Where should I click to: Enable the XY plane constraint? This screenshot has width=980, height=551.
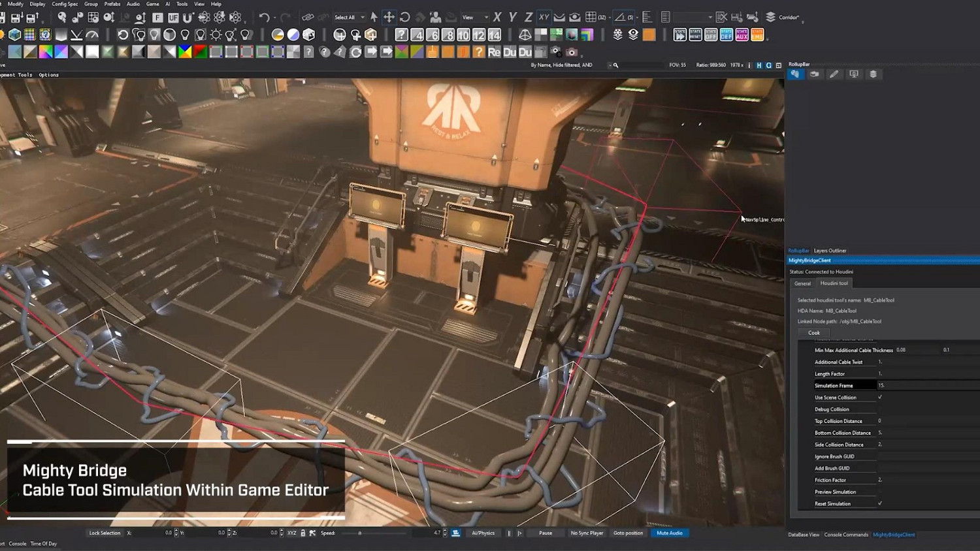[544, 18]
